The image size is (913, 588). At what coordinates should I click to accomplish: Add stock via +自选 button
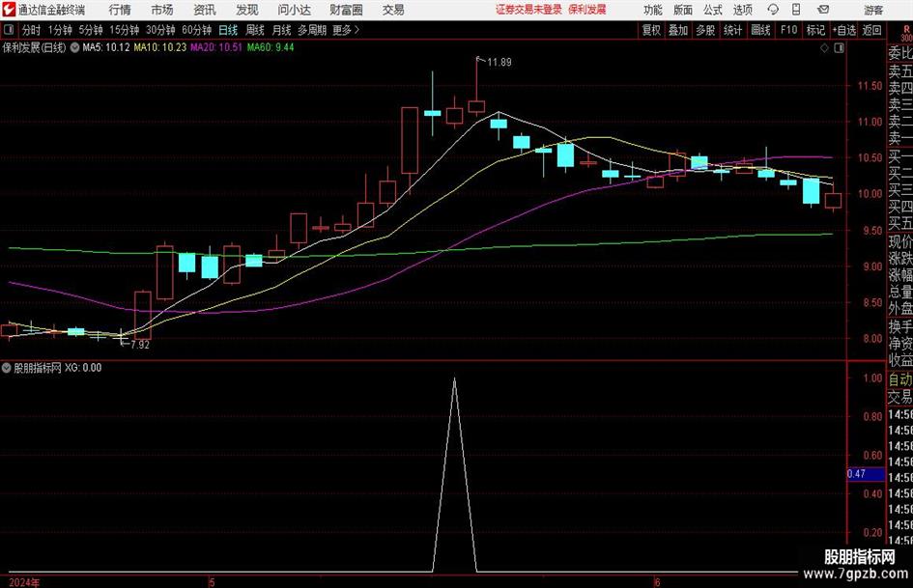pyautogui.click(x=844, y=30)
